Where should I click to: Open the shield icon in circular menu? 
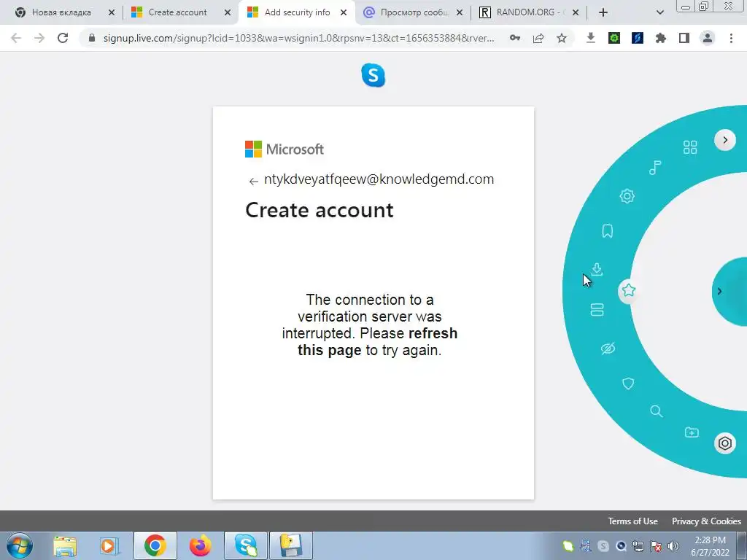click(x=628, y=384)
